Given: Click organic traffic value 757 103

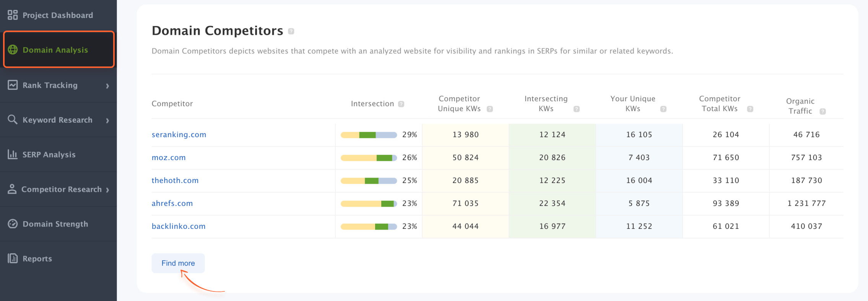Looking at the screenshot, I should [x=806, y=157].
